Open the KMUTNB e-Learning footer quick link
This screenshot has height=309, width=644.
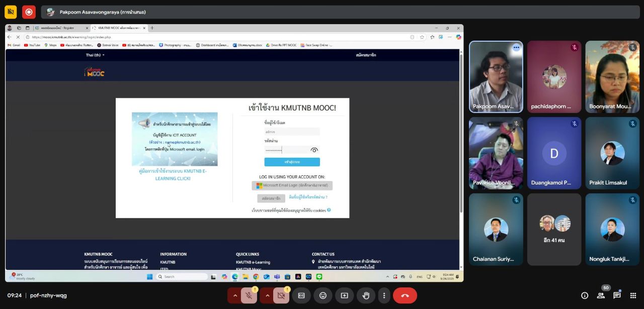[x=253, y=262]
